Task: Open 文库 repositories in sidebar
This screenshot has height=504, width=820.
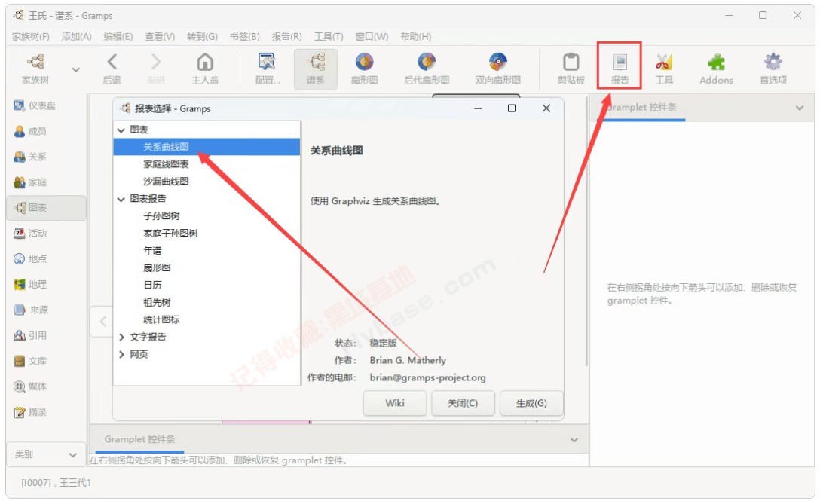Action: (30, 362)
